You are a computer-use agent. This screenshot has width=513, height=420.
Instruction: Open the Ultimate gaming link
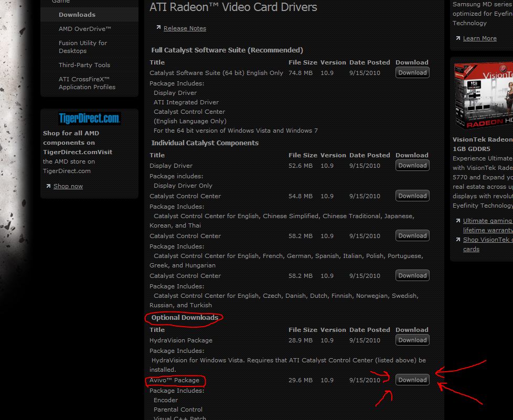488,225
